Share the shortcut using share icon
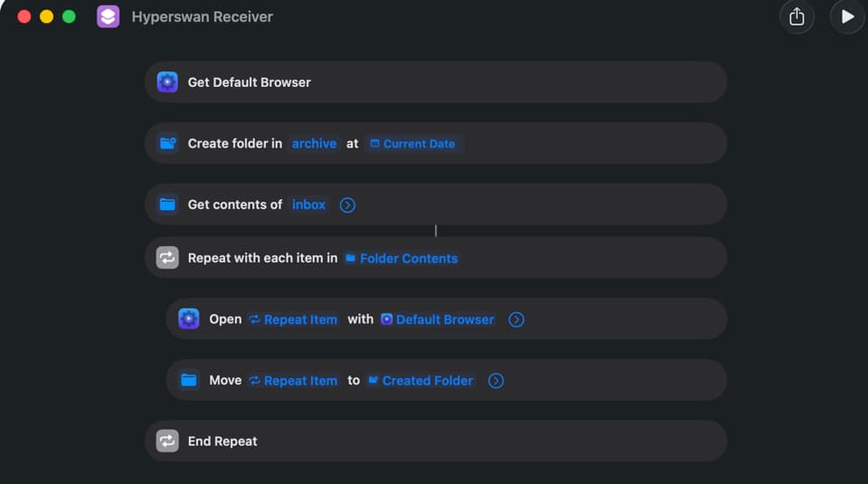This screenshot has width=868, height=484. pos(797,17)
